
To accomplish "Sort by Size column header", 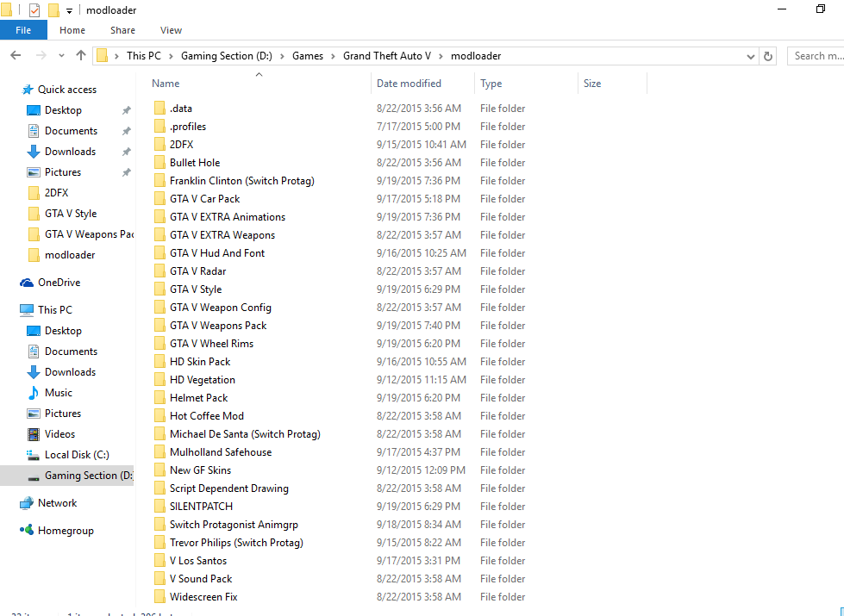I will [592, 84].
